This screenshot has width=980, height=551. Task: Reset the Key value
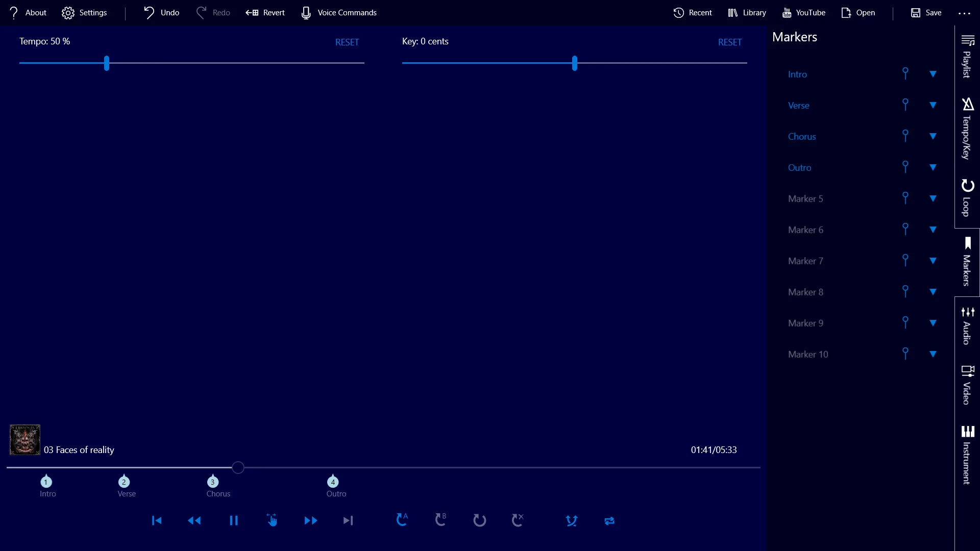pos(730,42)
